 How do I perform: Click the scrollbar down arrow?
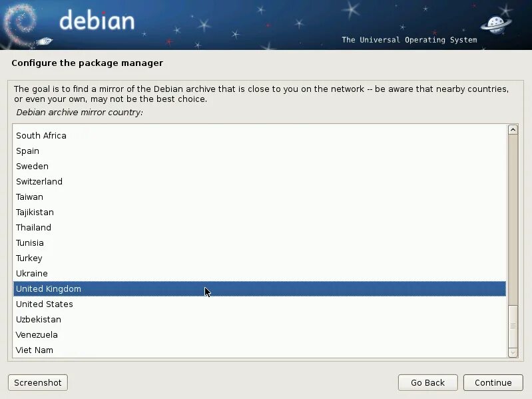coord(513,352)
